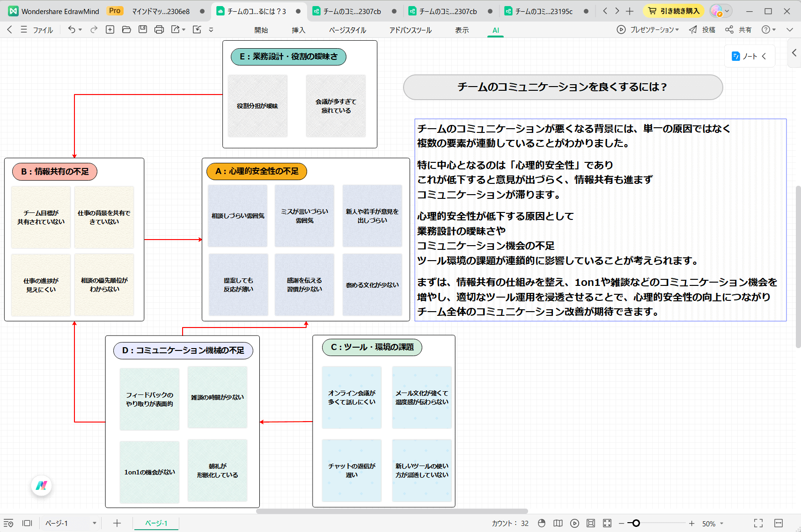Click the fit-to-page icon in status bar
This screenshot has height=532, width=801.
point(591,523)
